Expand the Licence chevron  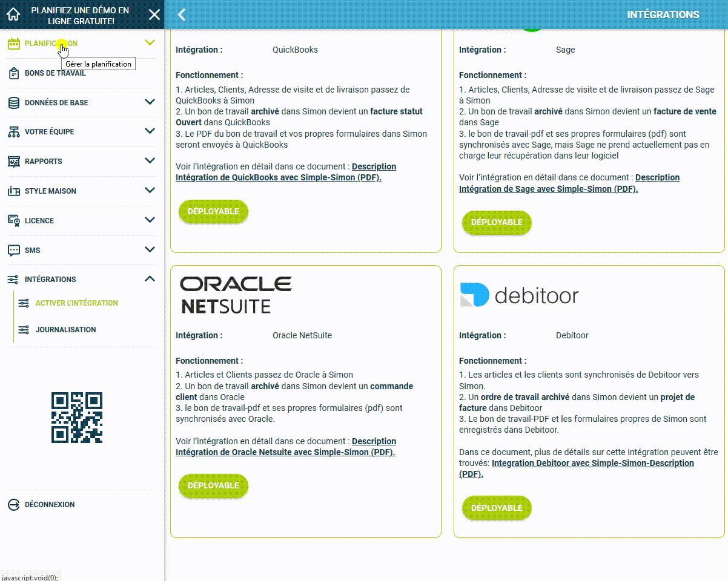[x=150, y=220]
